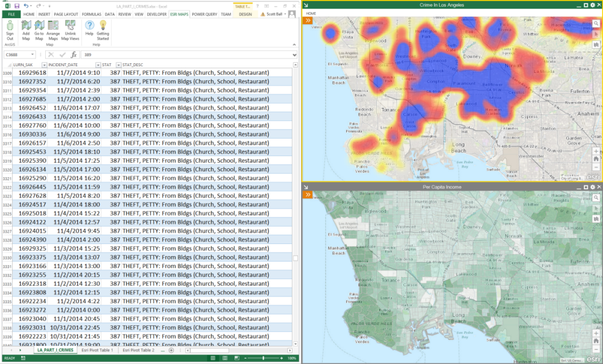Image resolution: width=603 pixels, height=364 pixels.
Task: Switch to the FORMULAS ribbon tab
Action: (92, 14)
